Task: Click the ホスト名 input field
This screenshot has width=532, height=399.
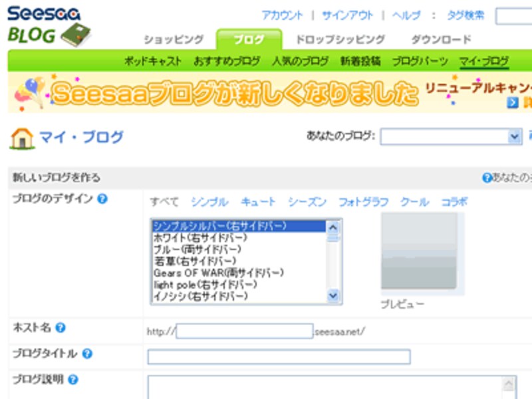Action: tap(245, 331)
